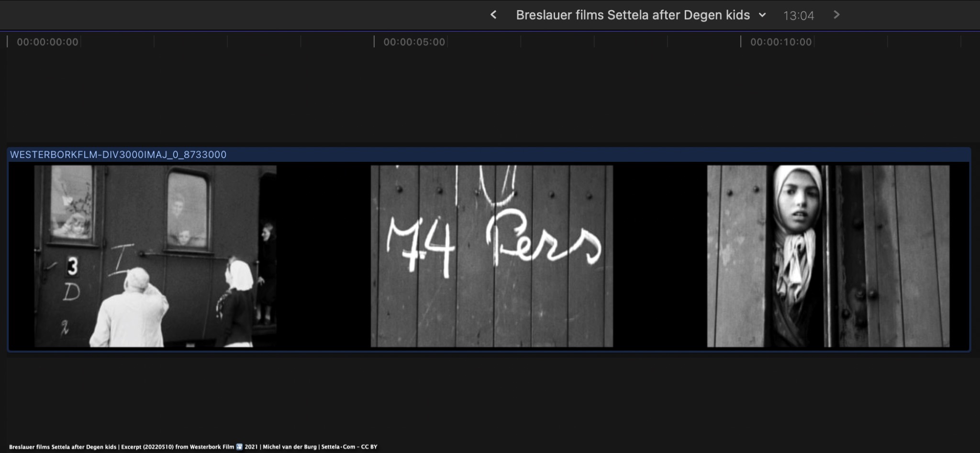Click the train carriage thumbnail frame
This screenshot has height=453, width=980.
click(x=155, y=256)
